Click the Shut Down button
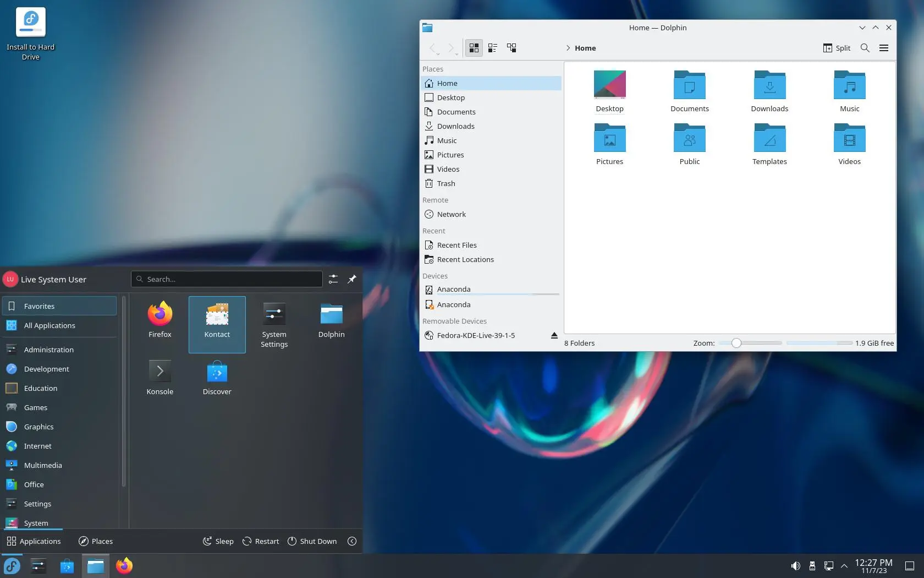The width and height of the screenshot is (924, 578). click(x=312, y=541)
